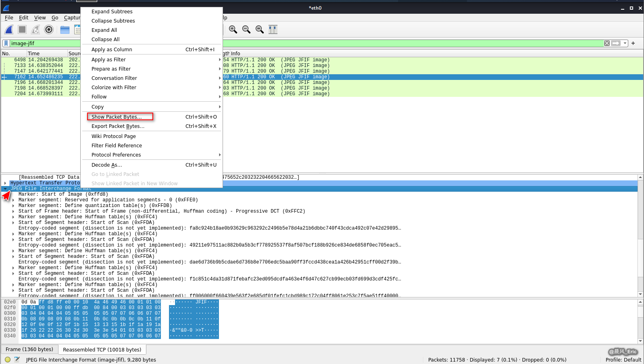Viewport: 644px width, 364px height.
Task: Sort packets by the No. column header
Action: 14,53
